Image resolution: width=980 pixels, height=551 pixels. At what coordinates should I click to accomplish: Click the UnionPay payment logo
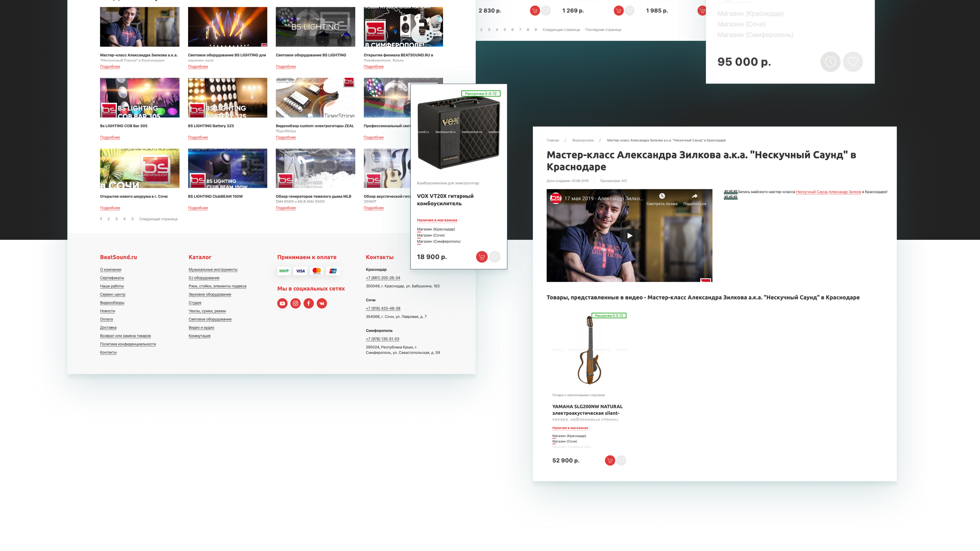pyautogui.click(x=333, y=271)
